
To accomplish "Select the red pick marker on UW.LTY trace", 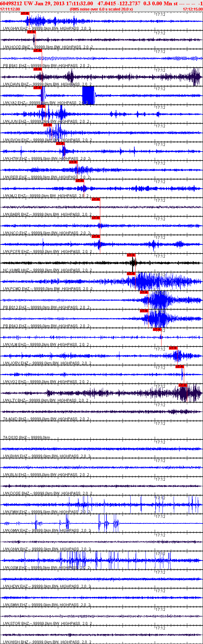I will coord(183,385).
